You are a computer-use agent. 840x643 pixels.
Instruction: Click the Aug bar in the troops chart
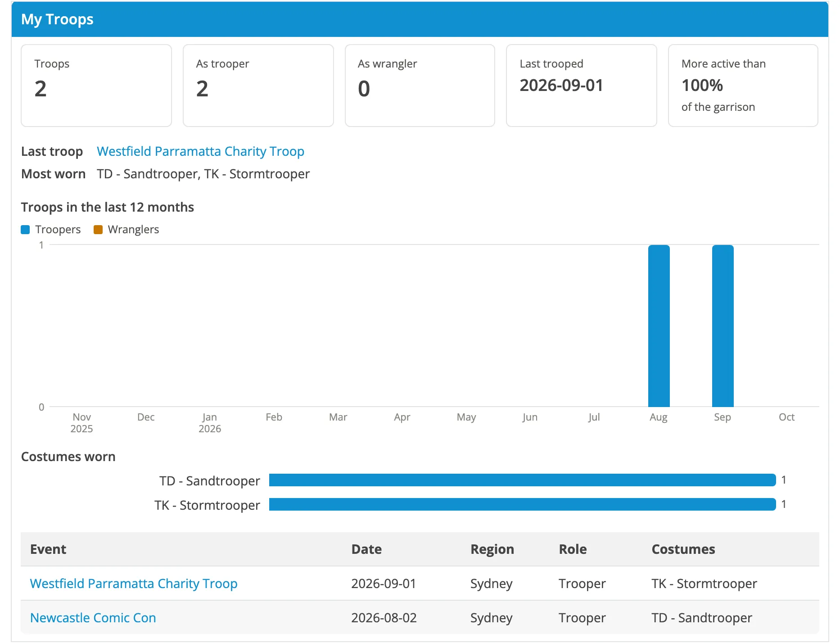pyautogui.click(x=659, y=326)
